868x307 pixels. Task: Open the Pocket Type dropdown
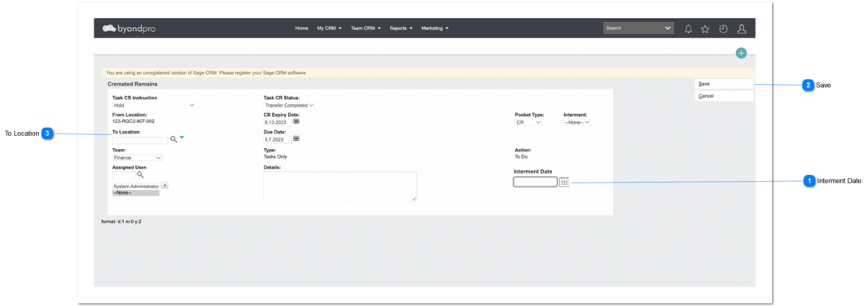click(528, 122)
